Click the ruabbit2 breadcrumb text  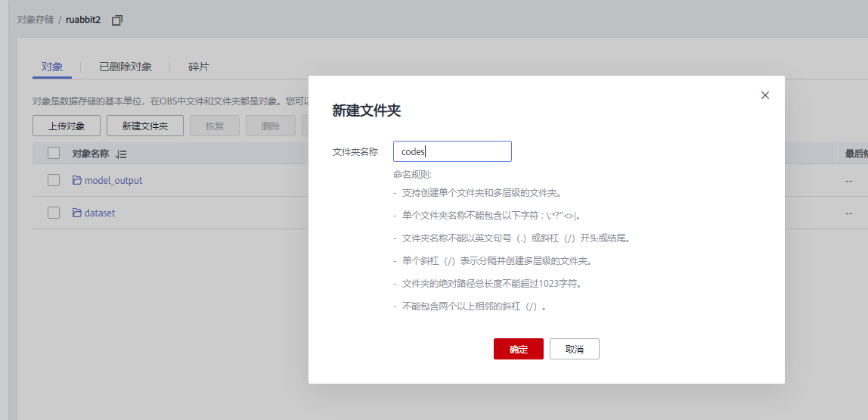point(83,20)
